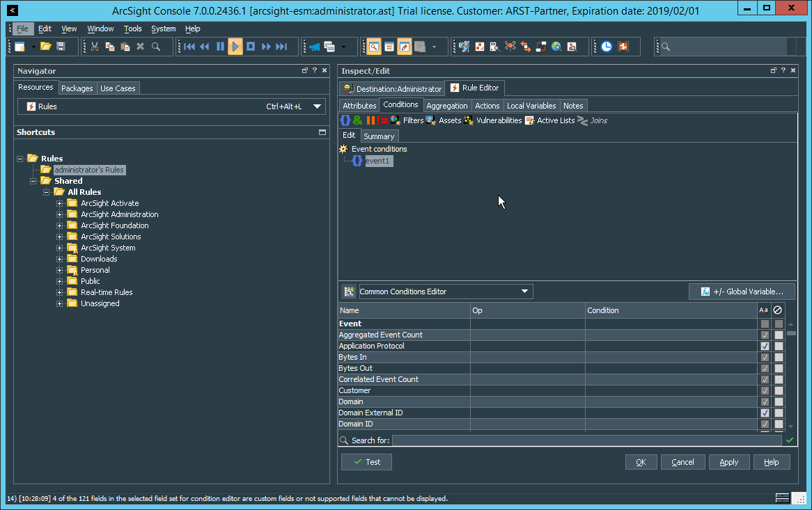
Task: Toggle first checkbox for Application Protocol row
Action: tap(765, 346)
